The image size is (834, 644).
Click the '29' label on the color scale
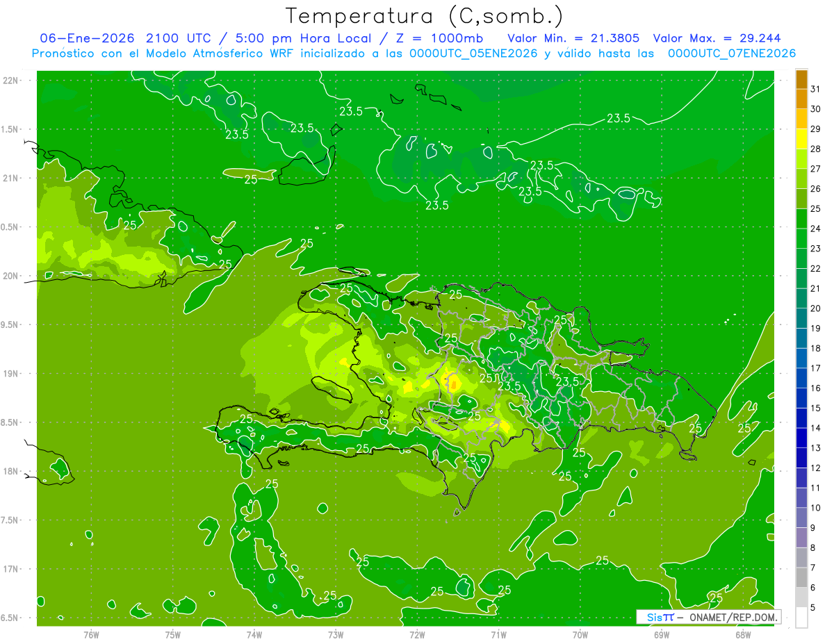pyautogui.click(x=815, y=129)
